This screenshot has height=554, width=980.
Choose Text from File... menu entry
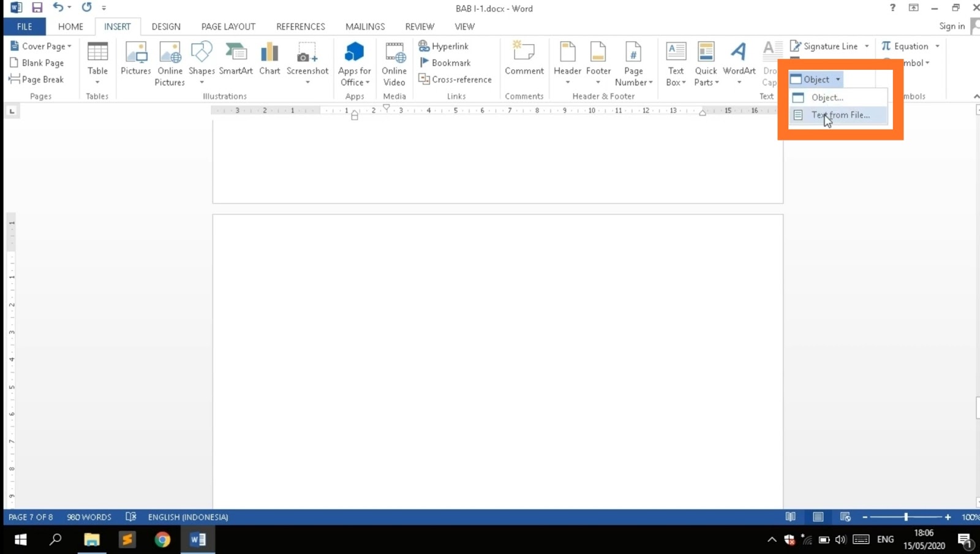click(x=838, y=115)
